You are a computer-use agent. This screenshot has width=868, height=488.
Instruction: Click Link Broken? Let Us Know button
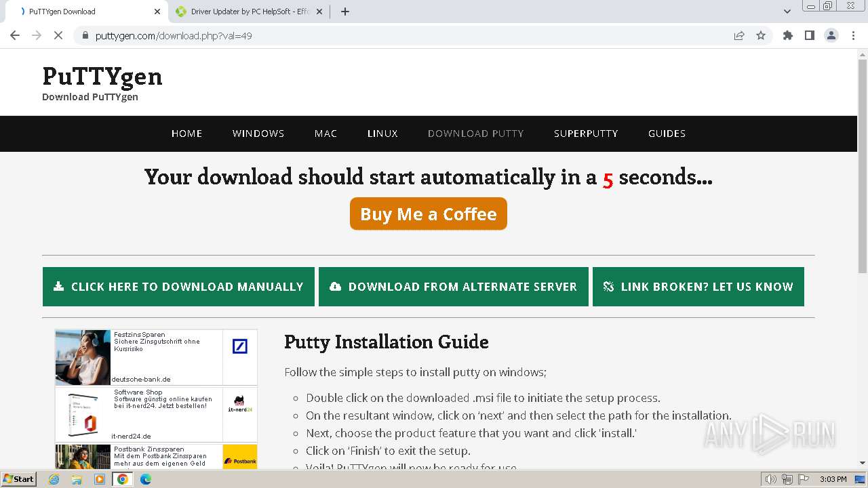698,287
